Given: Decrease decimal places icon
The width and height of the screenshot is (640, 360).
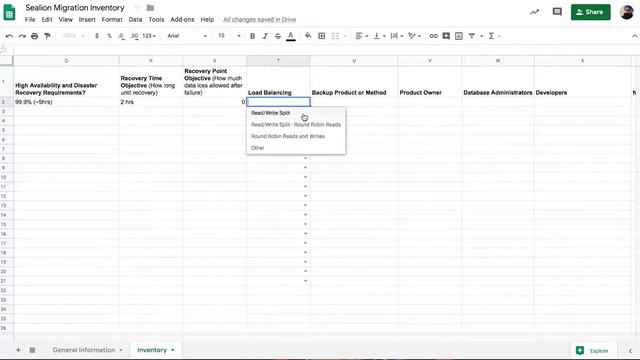Looking at the screenshot, I should (x=121, y=36).
